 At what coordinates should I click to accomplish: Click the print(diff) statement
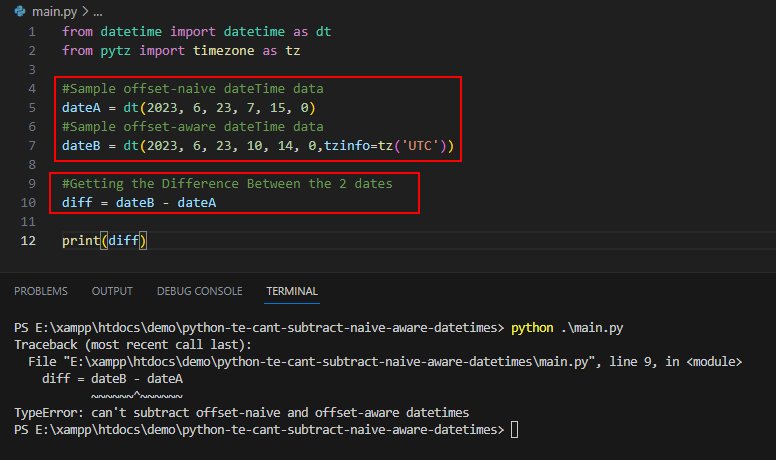[x=104, y=241]
